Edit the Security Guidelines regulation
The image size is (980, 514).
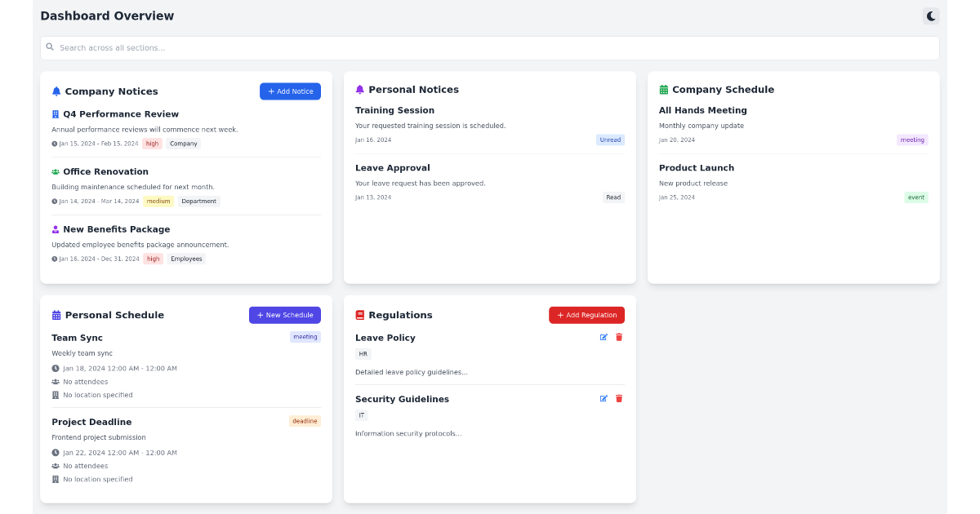tap(604, 399)
